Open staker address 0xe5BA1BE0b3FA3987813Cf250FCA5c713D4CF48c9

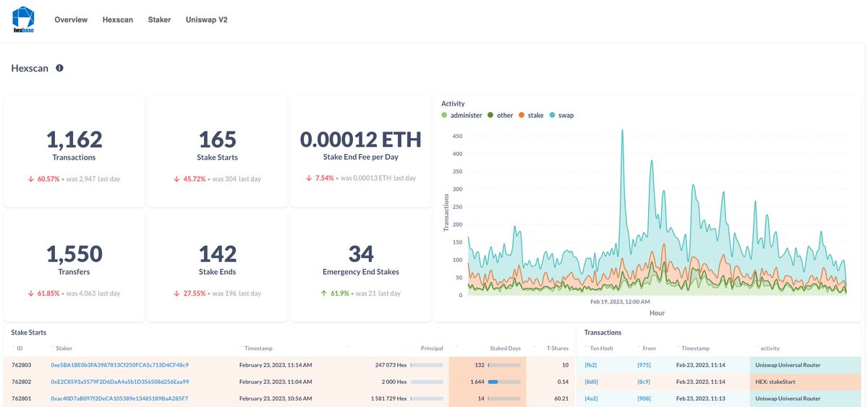pyautogui.click(x=119, y=365)
